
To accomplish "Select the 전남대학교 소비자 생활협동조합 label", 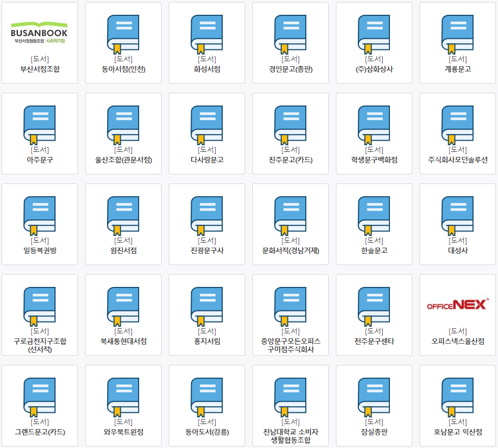I will [x=291, y=436].
